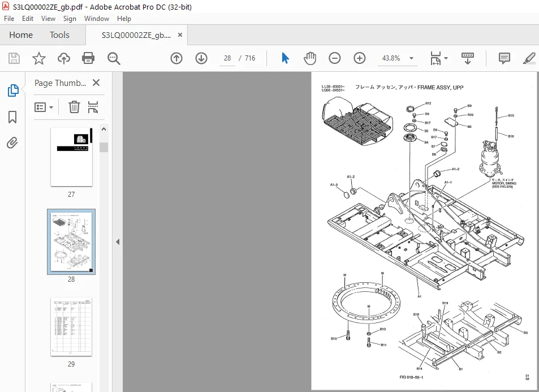Open thumbnail options dropdown menu
This screenshot has height=392, width=539.
coord(44,107)
